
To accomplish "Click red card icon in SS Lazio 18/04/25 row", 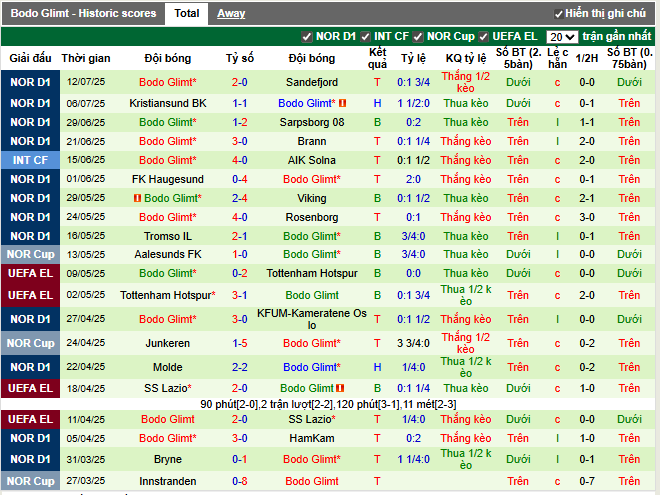I will click(341, 388).
